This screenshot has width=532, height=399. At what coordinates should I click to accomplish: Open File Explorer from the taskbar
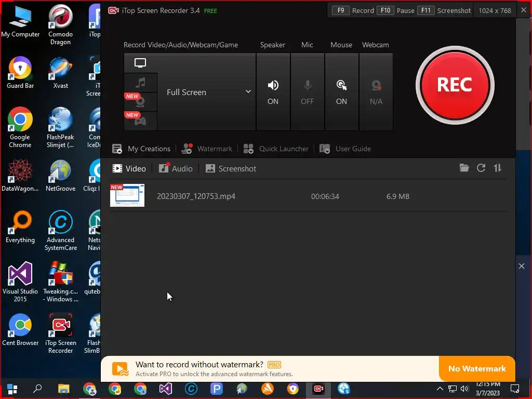63,389
